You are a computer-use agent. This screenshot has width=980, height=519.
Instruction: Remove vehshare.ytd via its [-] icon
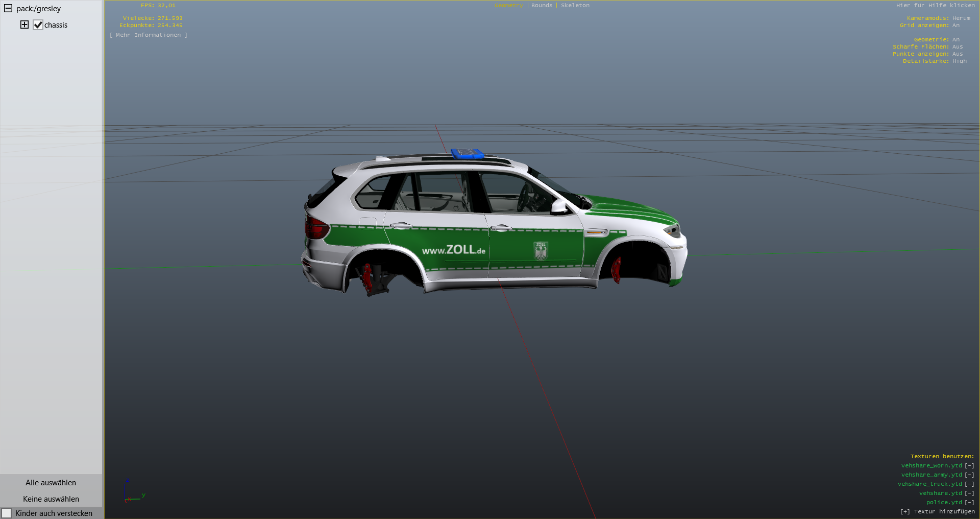[x=969, y=493]
